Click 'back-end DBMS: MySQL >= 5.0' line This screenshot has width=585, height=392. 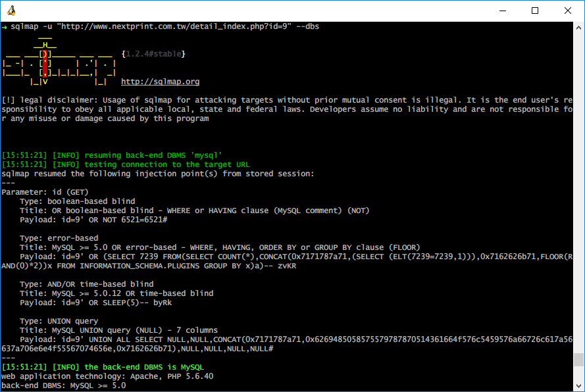coord(64,385)
